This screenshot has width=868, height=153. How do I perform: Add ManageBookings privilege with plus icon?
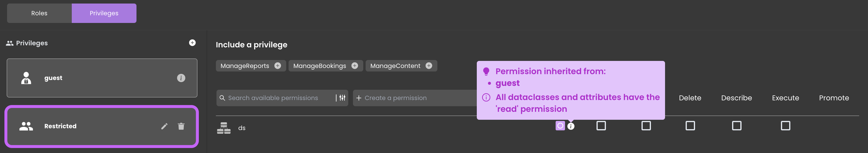pyautogui.click(x=354, y=66)
